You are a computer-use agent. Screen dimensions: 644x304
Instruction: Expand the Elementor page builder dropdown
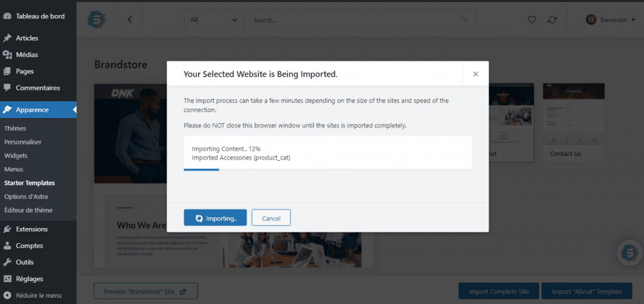(x=610, y=19)
